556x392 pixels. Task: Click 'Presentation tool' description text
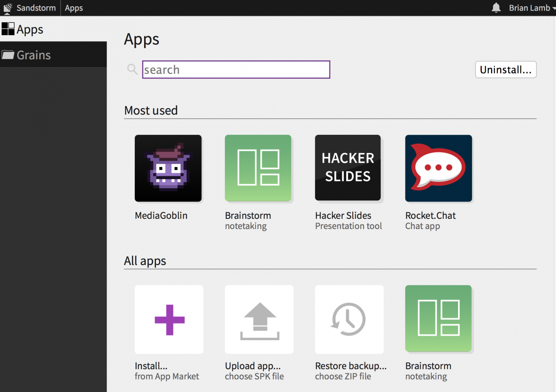click(x=349, y=226)
